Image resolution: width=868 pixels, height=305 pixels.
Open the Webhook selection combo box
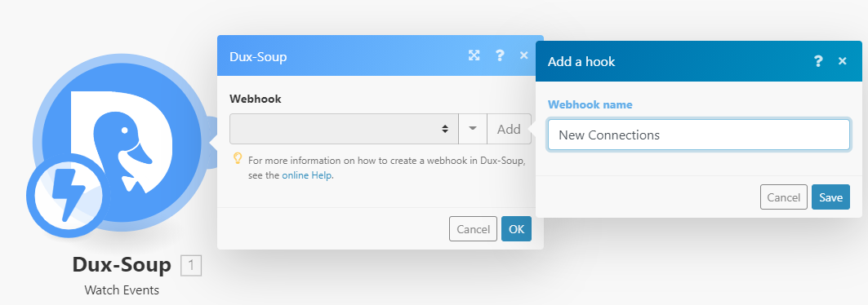click(x=345, y=129)
